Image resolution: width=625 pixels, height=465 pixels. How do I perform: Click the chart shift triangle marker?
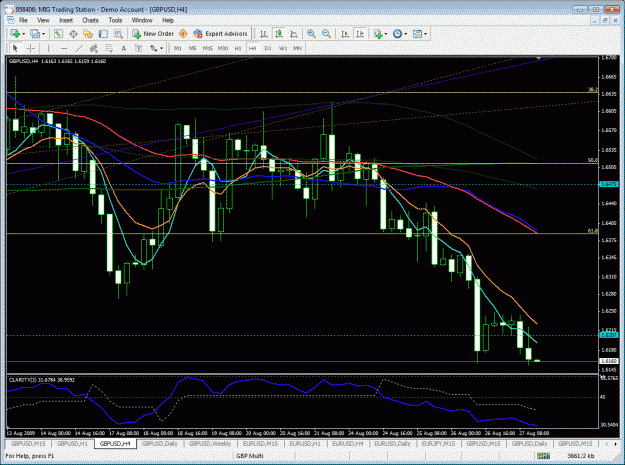point(539,59)
